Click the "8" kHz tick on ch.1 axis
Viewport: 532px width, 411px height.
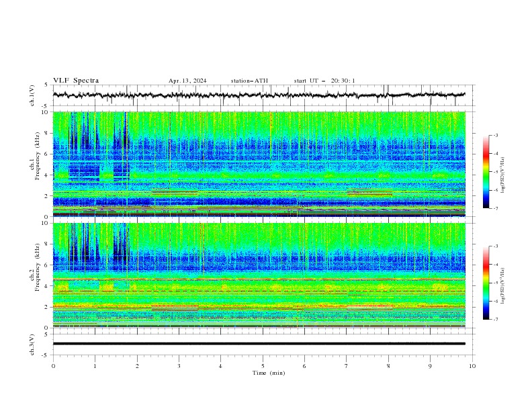(x=48, y=133)
